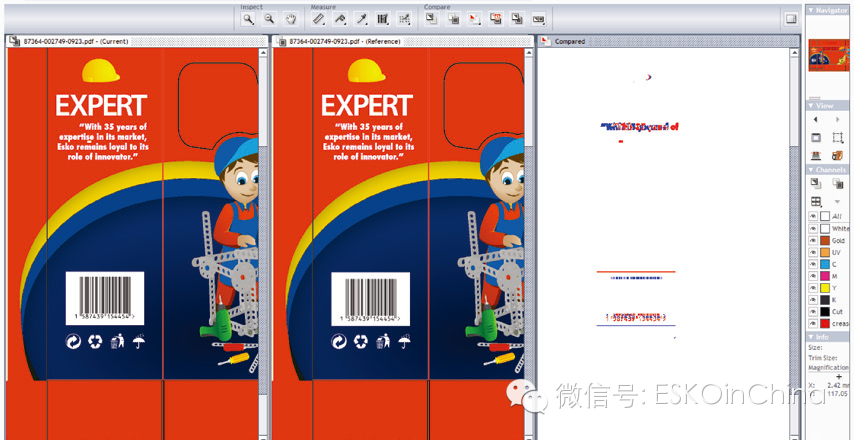Go to next view with right arrow

coord(838,119)
